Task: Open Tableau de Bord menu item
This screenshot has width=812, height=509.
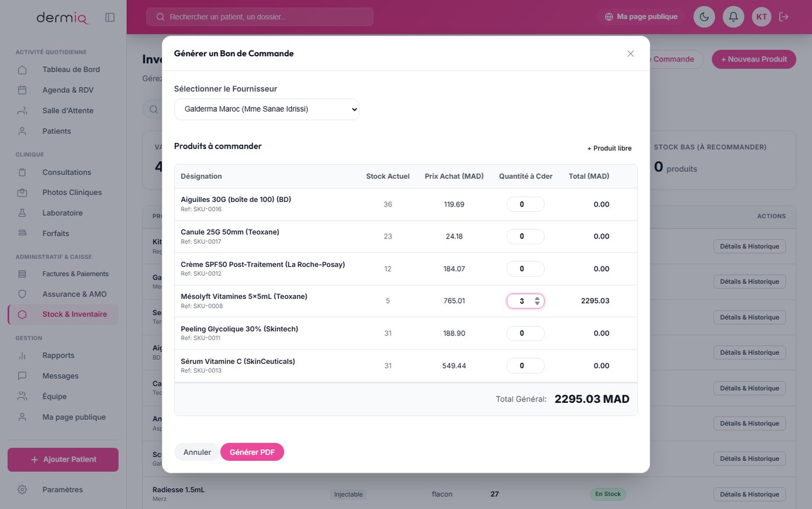Action: (63, 70)
